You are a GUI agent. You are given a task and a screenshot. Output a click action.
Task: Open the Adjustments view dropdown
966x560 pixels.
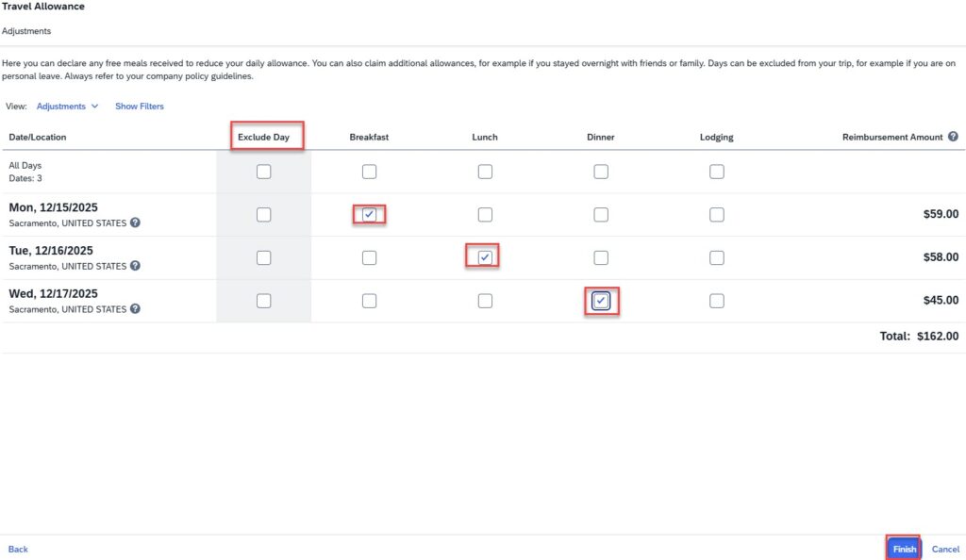[x=64, y=106]
